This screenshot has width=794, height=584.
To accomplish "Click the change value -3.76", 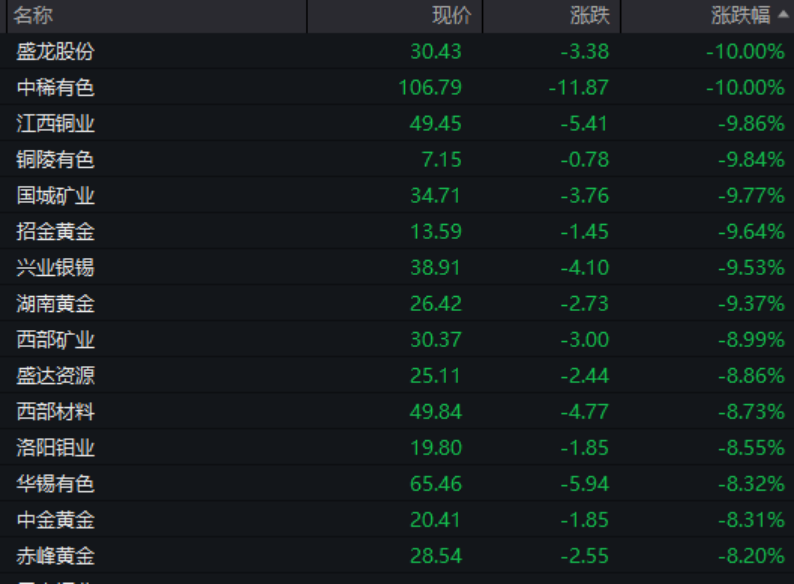I will pos(584,196).
